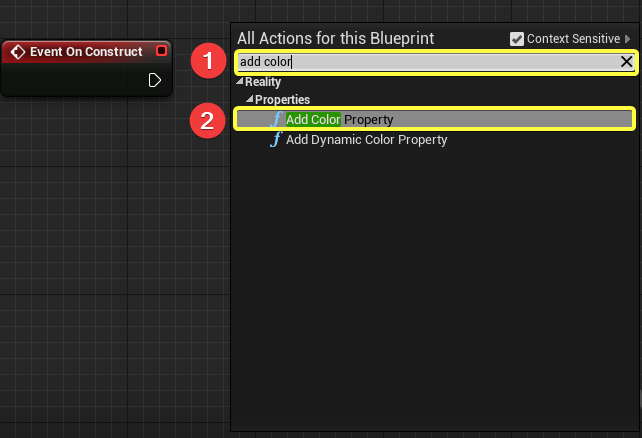Viewport: 642px width, 438px height.
Task: Click function icon beside Add Dynamic Color Property
Action: pyautogui.click(x=276, y=140)
